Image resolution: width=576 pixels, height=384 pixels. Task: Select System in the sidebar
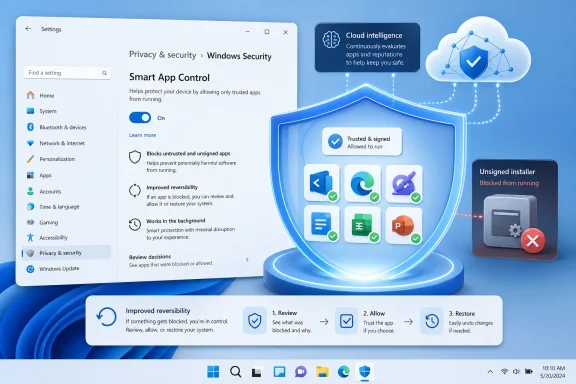click(x=66, y=111)
